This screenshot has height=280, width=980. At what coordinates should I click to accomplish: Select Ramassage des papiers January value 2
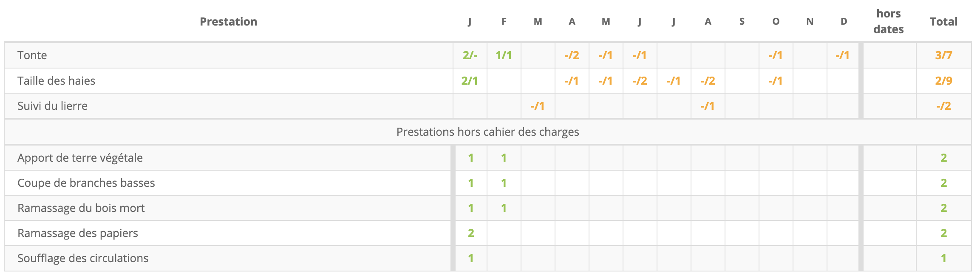471,233
